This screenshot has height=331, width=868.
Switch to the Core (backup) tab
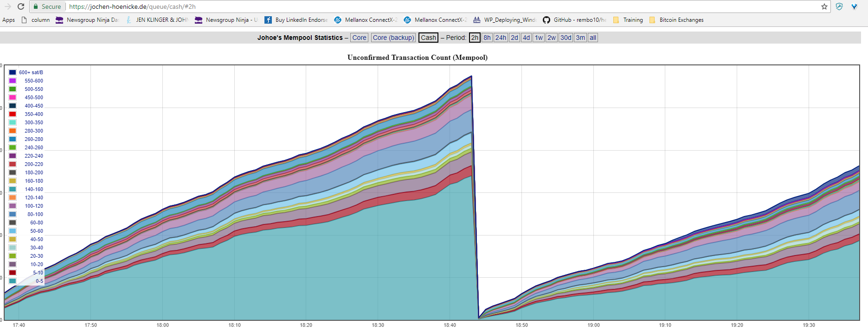393,38
